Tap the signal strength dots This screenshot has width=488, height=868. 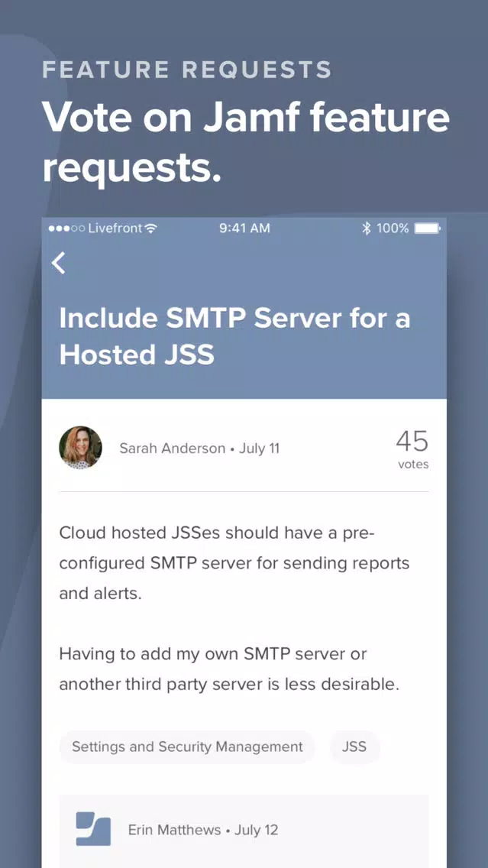click(x=66, y=228)
